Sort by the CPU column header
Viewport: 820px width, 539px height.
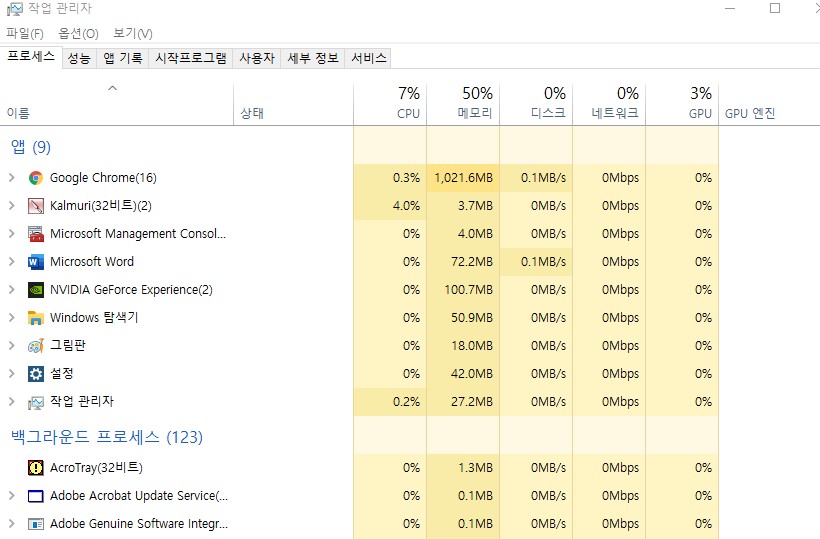pyautogui.click(x=390, y=105)
